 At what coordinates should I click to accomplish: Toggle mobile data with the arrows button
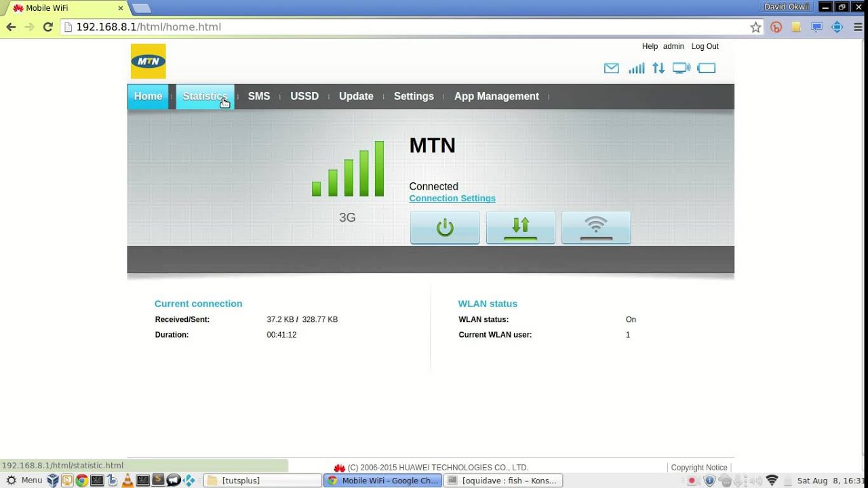[x=520, y=227]
